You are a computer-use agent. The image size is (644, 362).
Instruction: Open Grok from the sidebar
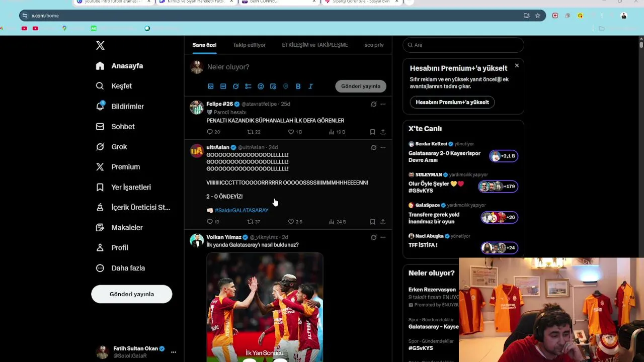(x=112, y=147)
